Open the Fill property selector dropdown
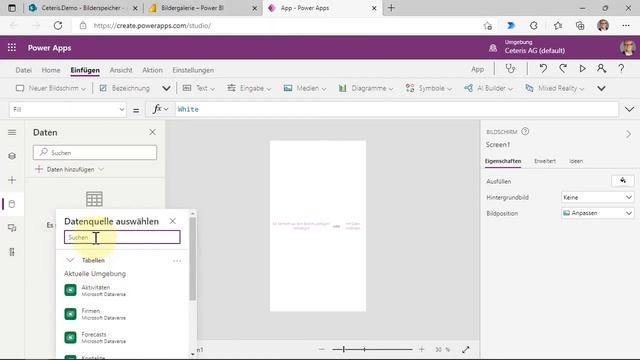Screen dimensions: 640x360 [68, 109]
